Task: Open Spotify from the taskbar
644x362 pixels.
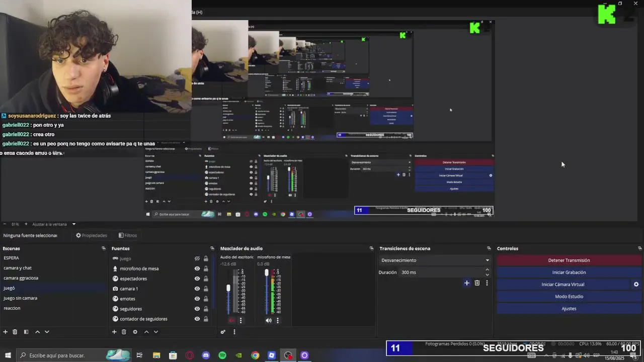Action: [222, 355]
